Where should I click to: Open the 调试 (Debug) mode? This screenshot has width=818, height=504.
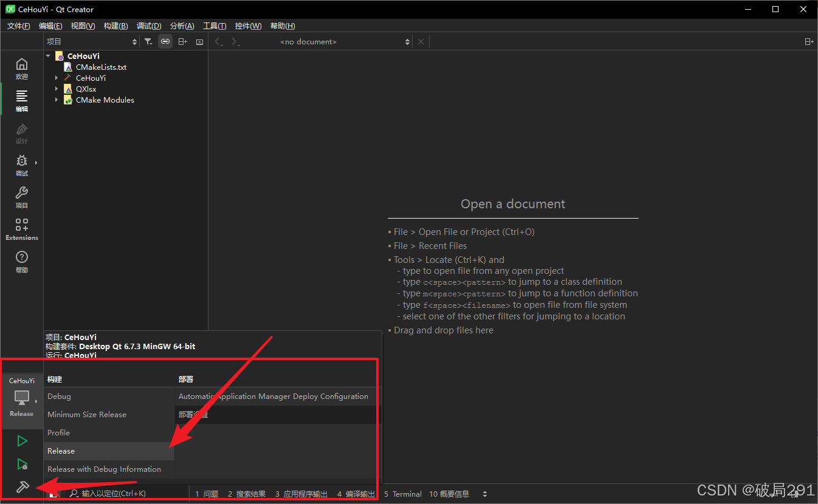[22, 165]
